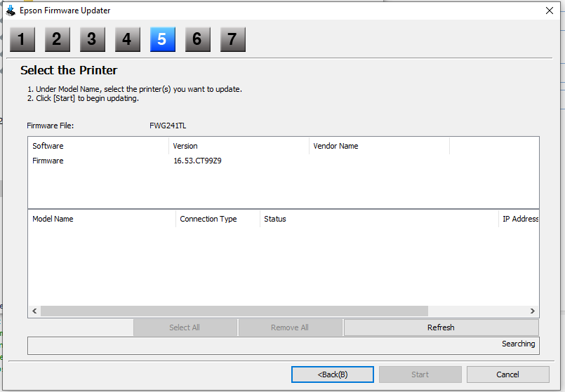Go back with the <Back(B) button

click(332, 374)
